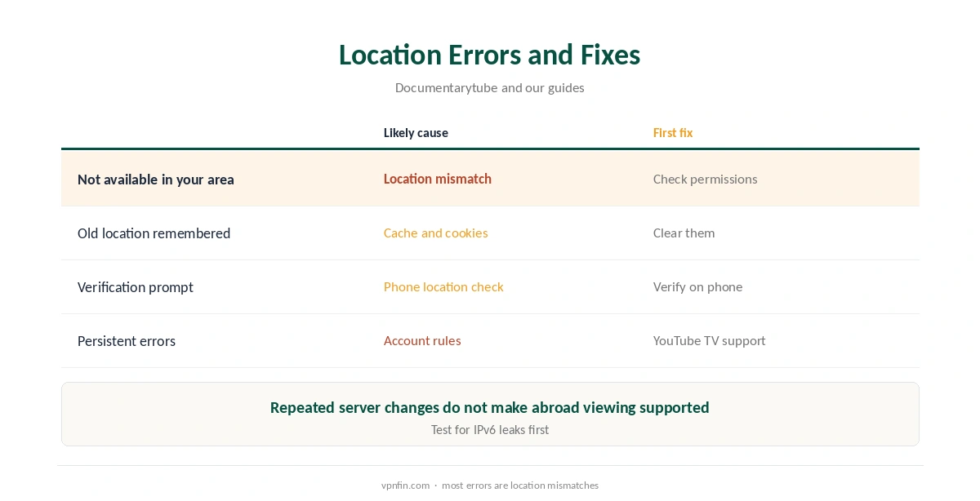Click the 'Location Errors and Fixes' title

click(x=489, y=55)
